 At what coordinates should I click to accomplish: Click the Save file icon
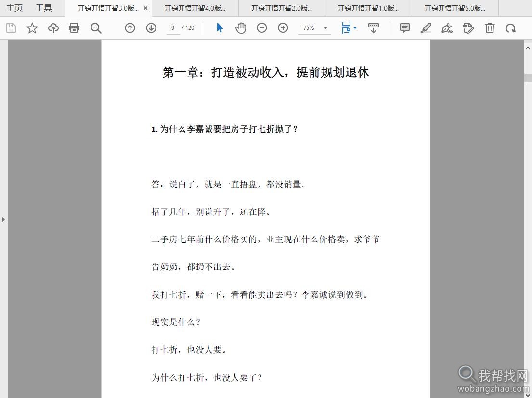coord(11,28)
